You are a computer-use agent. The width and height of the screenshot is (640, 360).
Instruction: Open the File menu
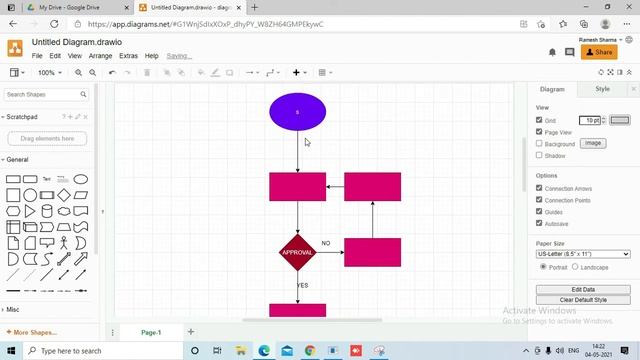pyautogui.click(x=37, y=56)
